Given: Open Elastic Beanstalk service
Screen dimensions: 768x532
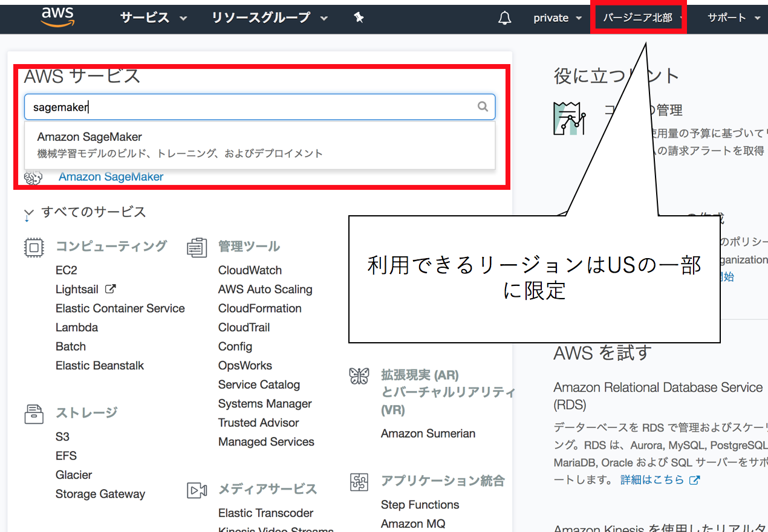Looking at the screenshot, I should (x=100, y=366).
